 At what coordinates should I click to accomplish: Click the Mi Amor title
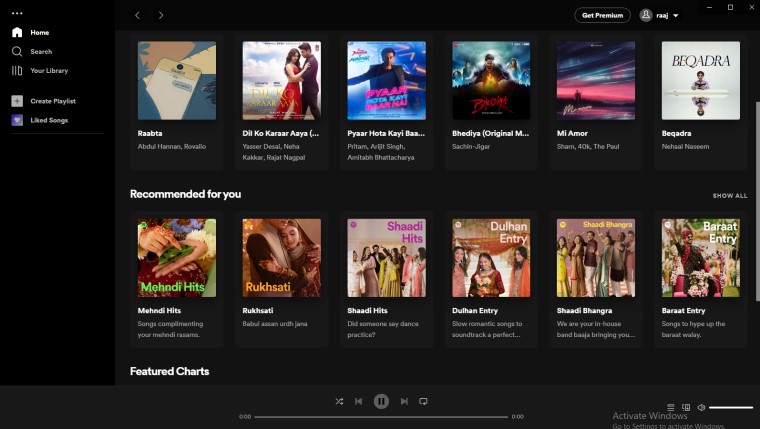[572, 133]
